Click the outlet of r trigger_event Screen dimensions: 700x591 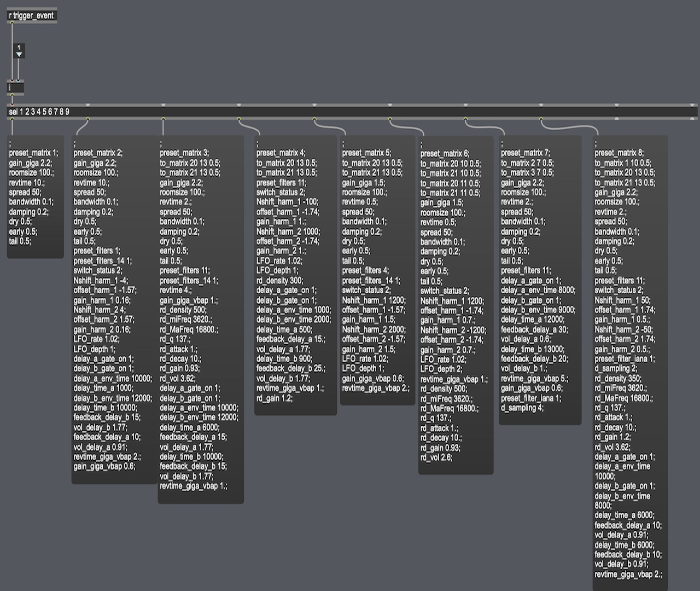11,22
